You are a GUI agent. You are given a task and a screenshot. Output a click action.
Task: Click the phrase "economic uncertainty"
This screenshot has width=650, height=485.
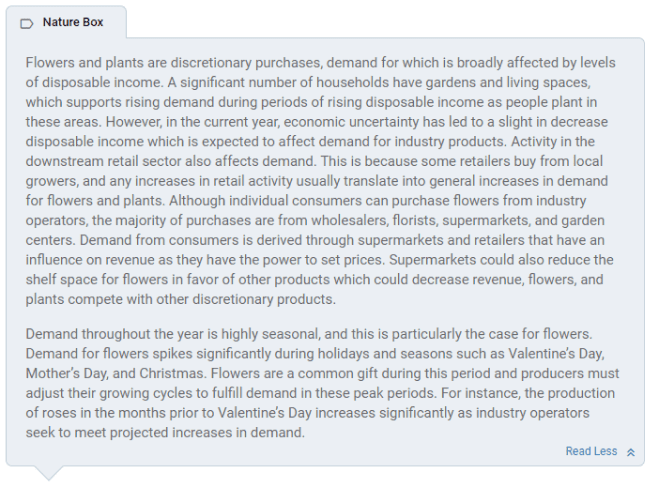click(x=329, y=121)
